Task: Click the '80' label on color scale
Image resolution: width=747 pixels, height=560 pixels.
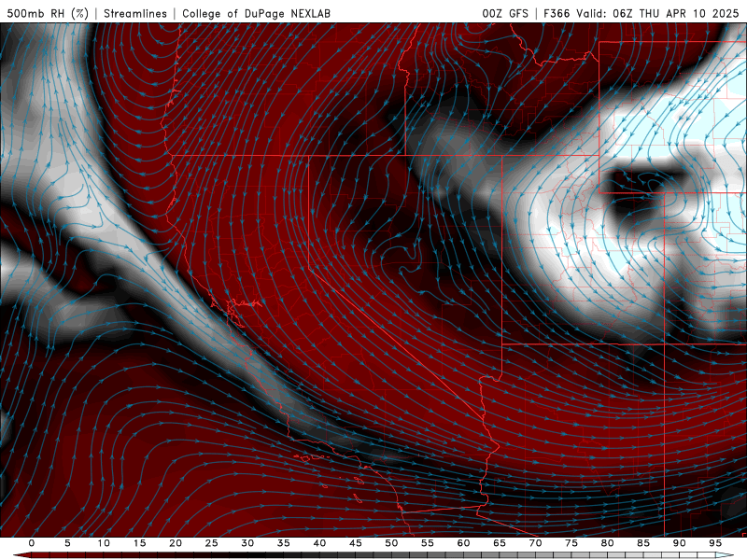Action: (x=608, y=543)
